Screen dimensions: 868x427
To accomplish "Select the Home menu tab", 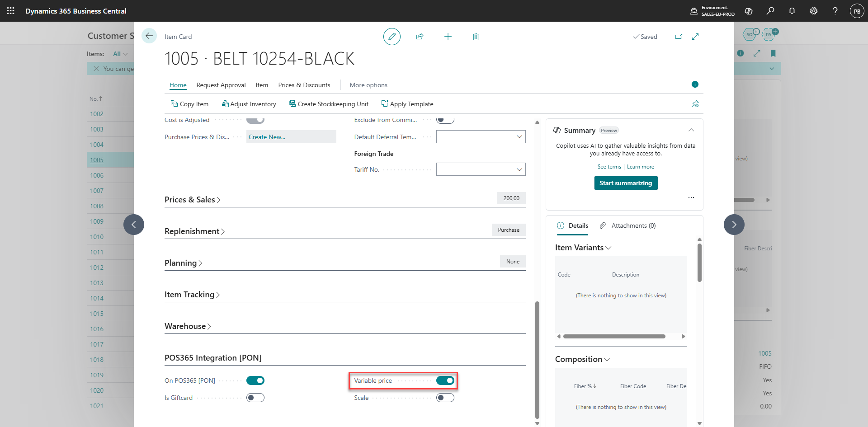I will tap(178, 85).
